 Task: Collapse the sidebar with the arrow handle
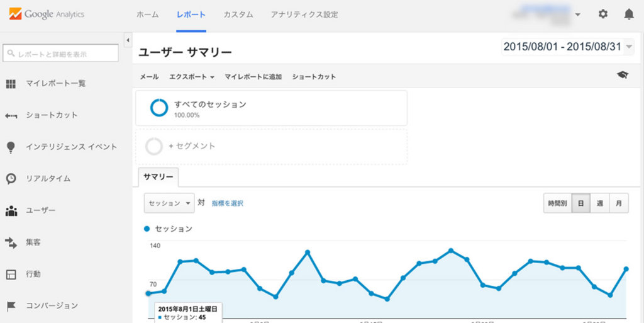127,40
